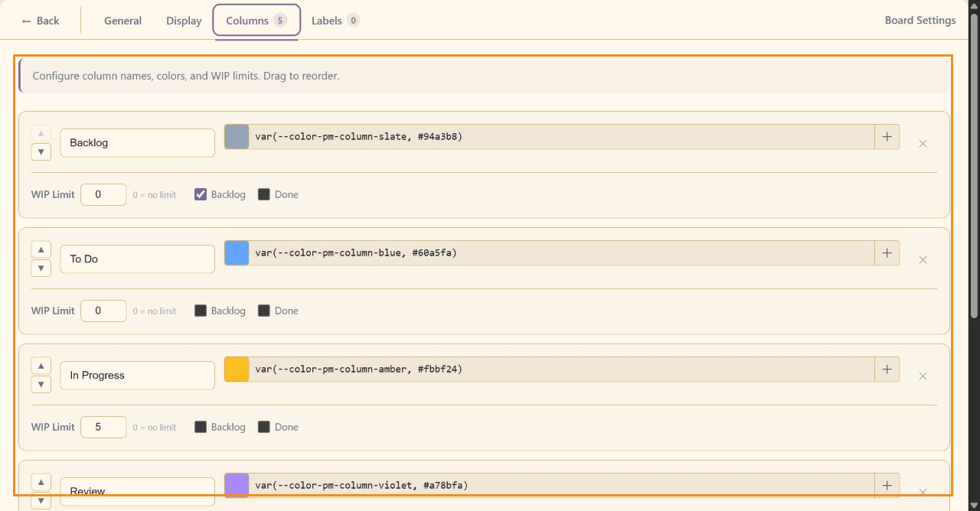Edit the blue color value text for To Do
This screenshot has height=511, width=980.
tap(562, 253)
